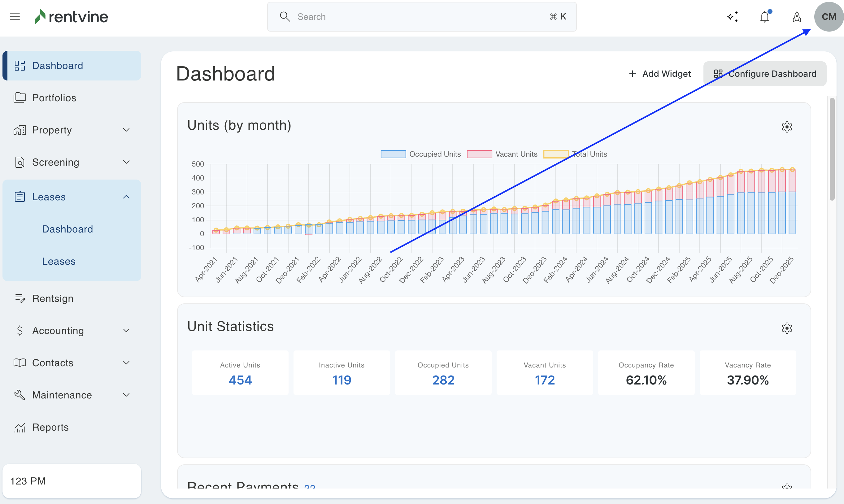Open the hamburger menu icon

pyautogui.click(x=15, y=17)
